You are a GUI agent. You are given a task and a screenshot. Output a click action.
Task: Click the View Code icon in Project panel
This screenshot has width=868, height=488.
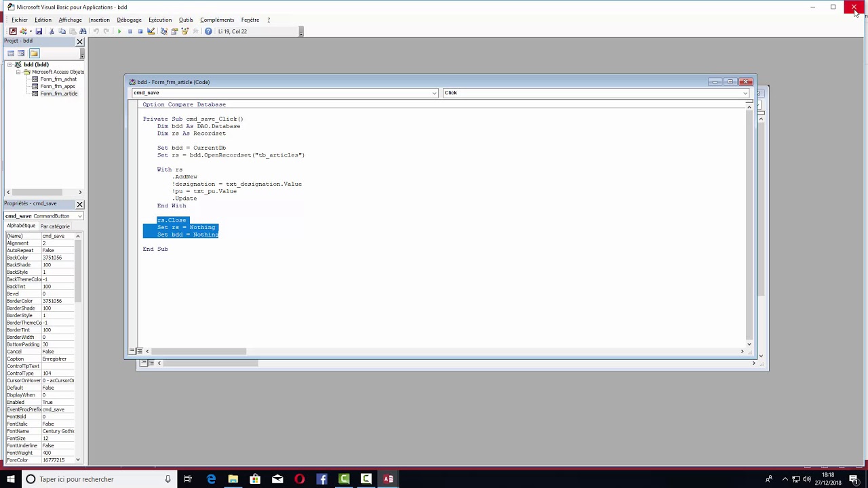[x=10, y=54]
